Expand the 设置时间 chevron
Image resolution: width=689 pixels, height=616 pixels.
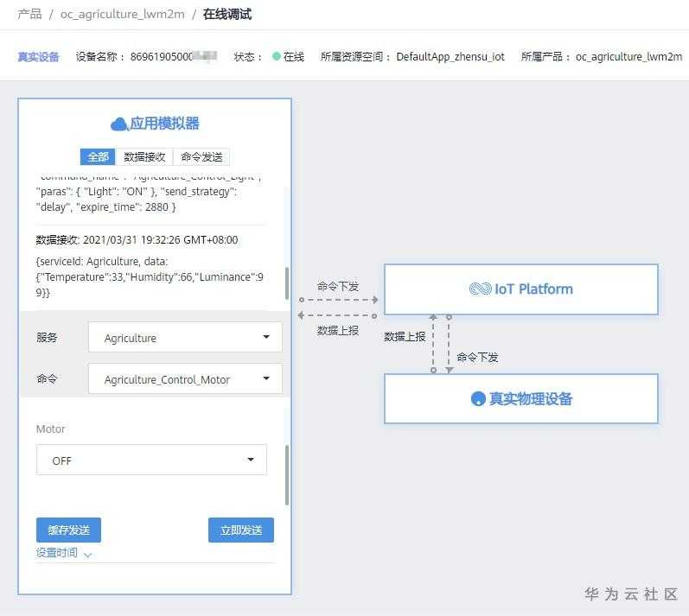tap(88, 555)
